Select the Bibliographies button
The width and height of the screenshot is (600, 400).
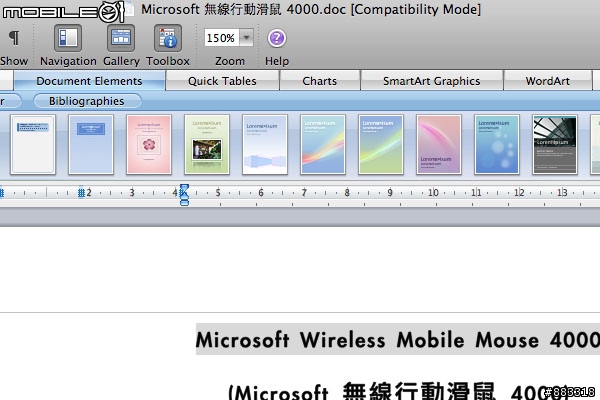point(87,101)
